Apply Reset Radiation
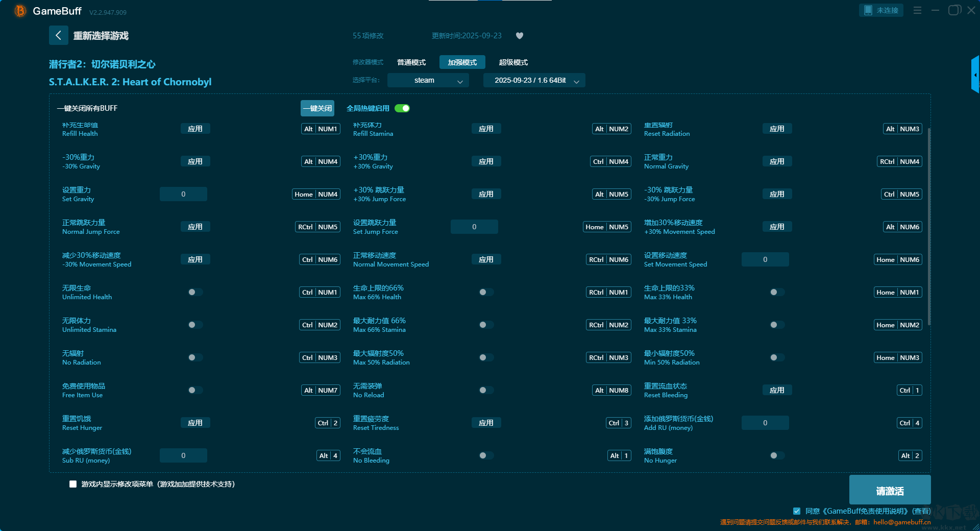This screenshot has width=980, height=531. click(777, 129)
